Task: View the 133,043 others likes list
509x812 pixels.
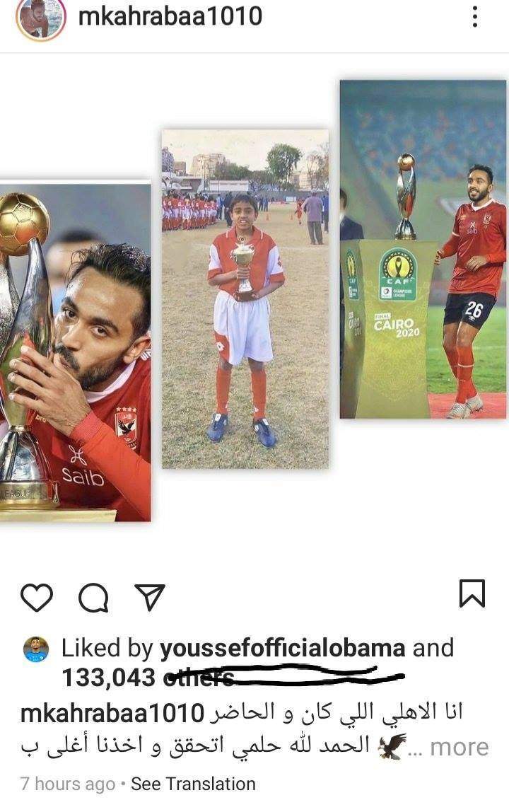Action: [x=148, y=678]
